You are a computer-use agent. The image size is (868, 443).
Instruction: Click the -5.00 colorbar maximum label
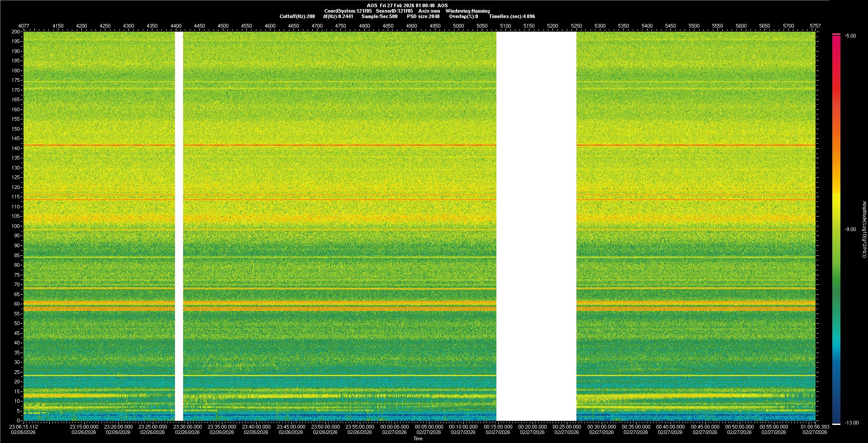coord(850,36)
